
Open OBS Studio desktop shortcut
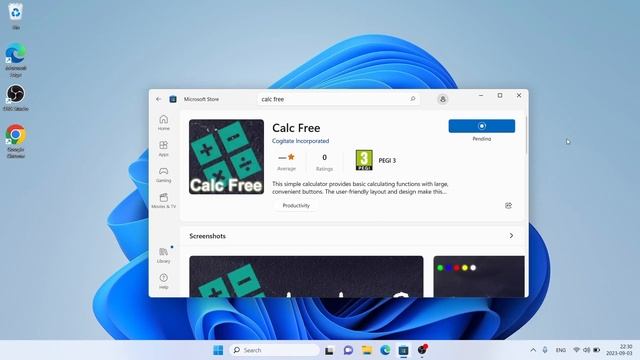[x=16, y=98]
